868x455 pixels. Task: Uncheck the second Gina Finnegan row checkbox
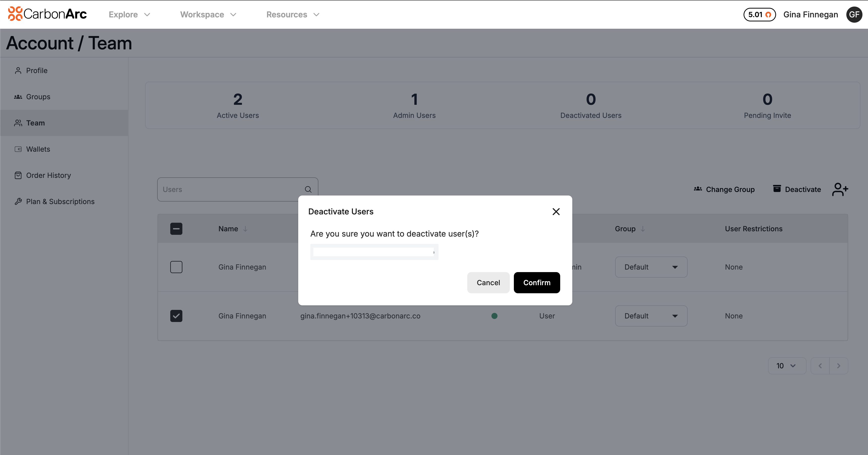(176, 316)
